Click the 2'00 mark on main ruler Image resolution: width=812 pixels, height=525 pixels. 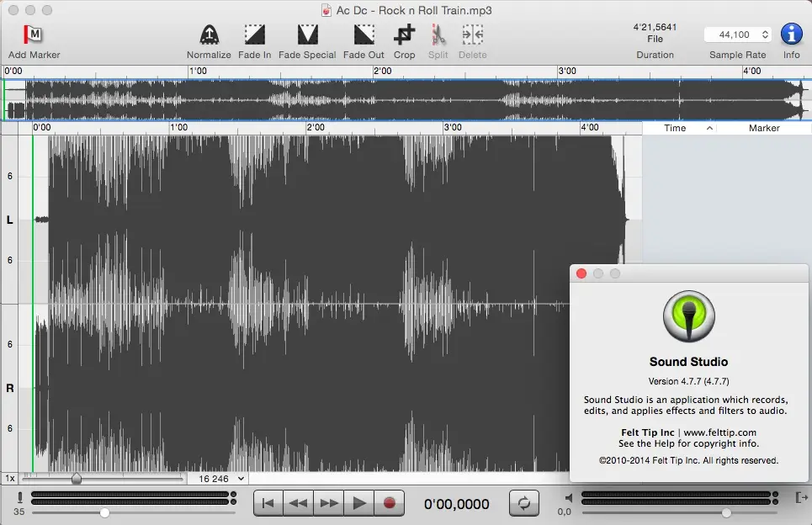[315, 127]
